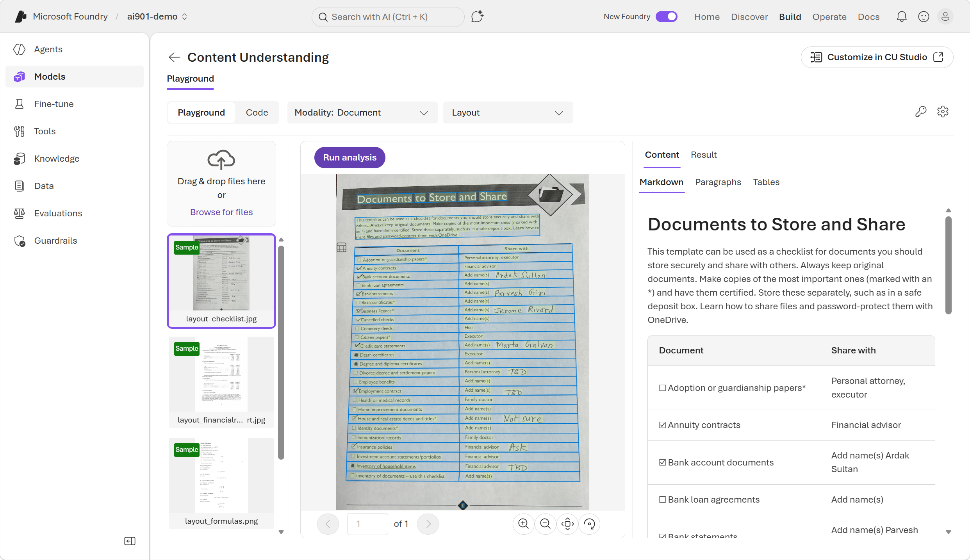
Task: Click the sample list scrollbar
Action: pos(281,352)
